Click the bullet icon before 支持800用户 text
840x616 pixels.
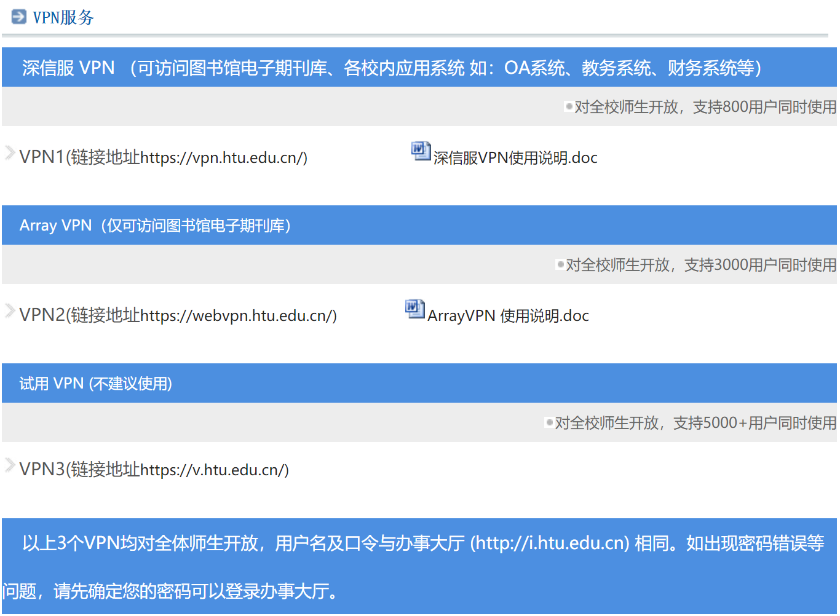569,107
